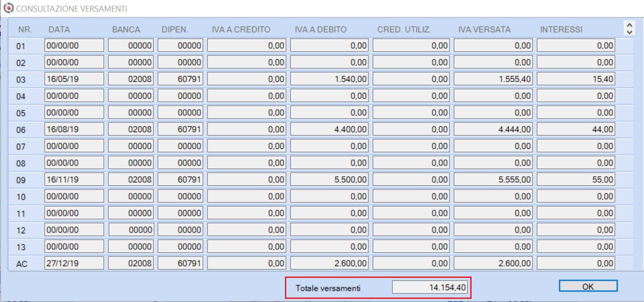Click the DATA column header
Viewport: 644px width, 302px height.
tap(59, 29)
